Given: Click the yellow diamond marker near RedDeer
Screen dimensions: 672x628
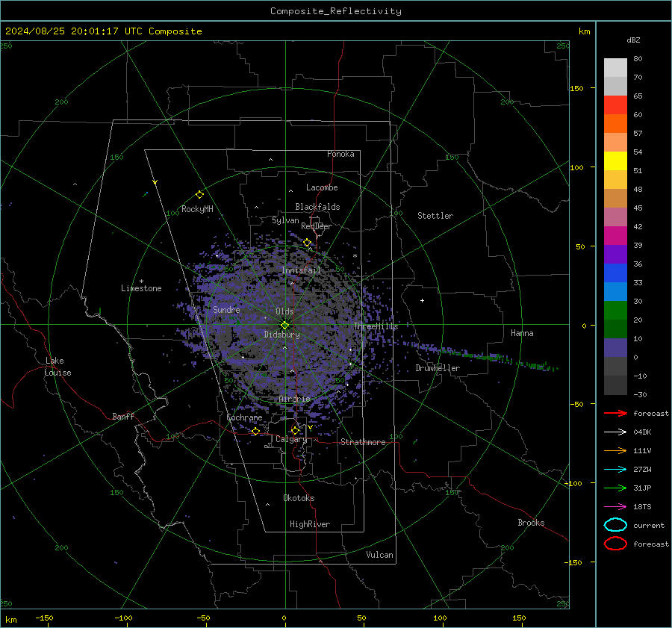Looking at the screenshot, I should tap(307, 243).
